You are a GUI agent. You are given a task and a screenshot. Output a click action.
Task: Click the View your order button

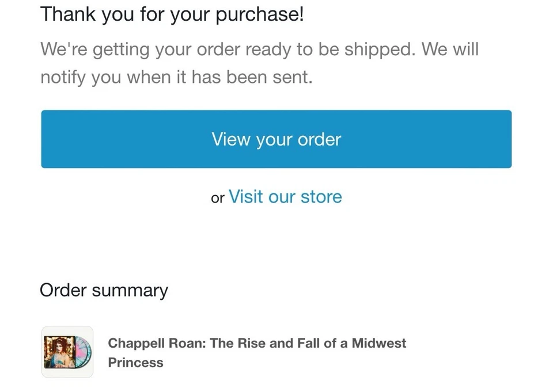click(276, 139)
